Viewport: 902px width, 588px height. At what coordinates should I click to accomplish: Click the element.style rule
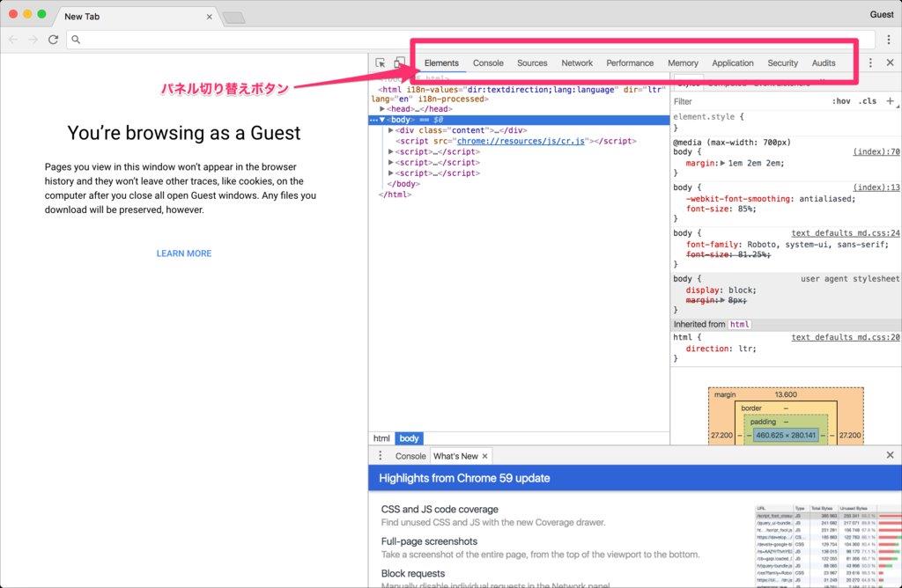[x=709, y=117]
